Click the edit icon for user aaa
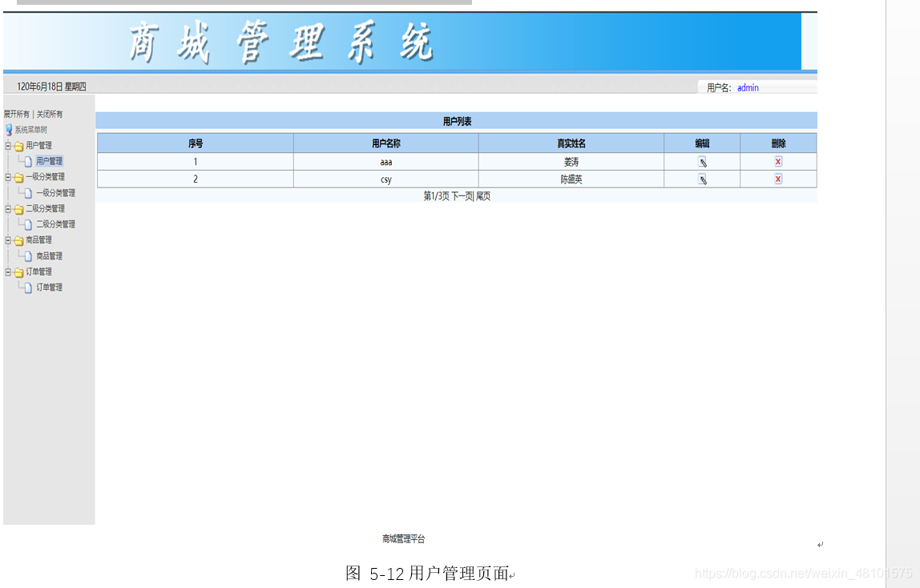The height and width of the screenshot is (588, 920). point(702,162)
